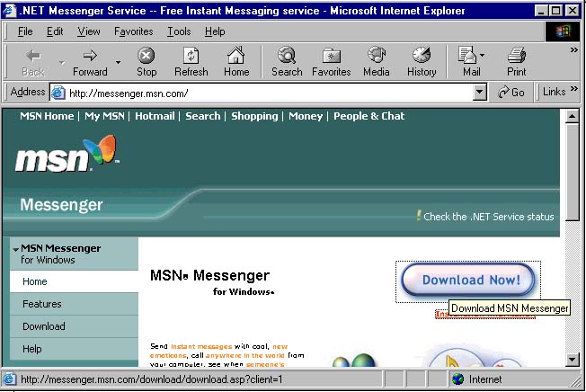Open the Forward button history dropdown arrow
The image size is (586, 392).
(x=118, y=62)
